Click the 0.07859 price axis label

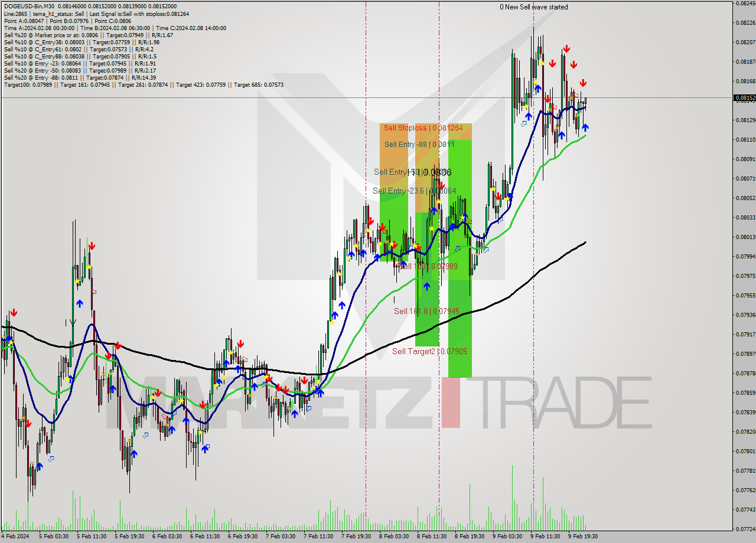[745, 392]
